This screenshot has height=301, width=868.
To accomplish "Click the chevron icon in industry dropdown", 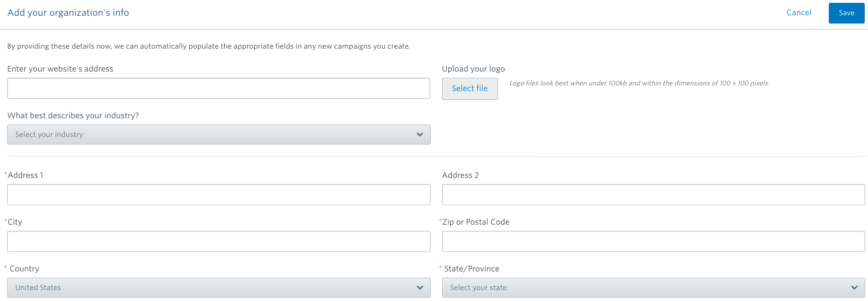I will 420,135.
